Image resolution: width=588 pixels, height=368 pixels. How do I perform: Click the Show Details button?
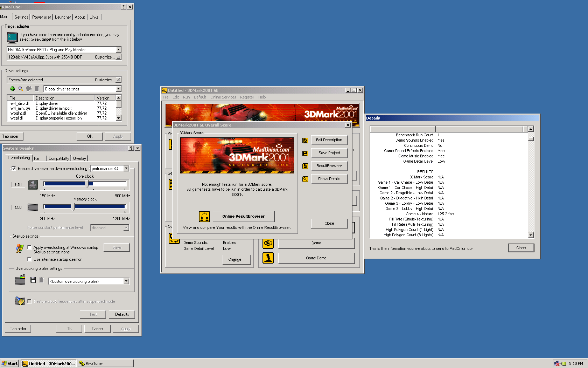point(329,179)
